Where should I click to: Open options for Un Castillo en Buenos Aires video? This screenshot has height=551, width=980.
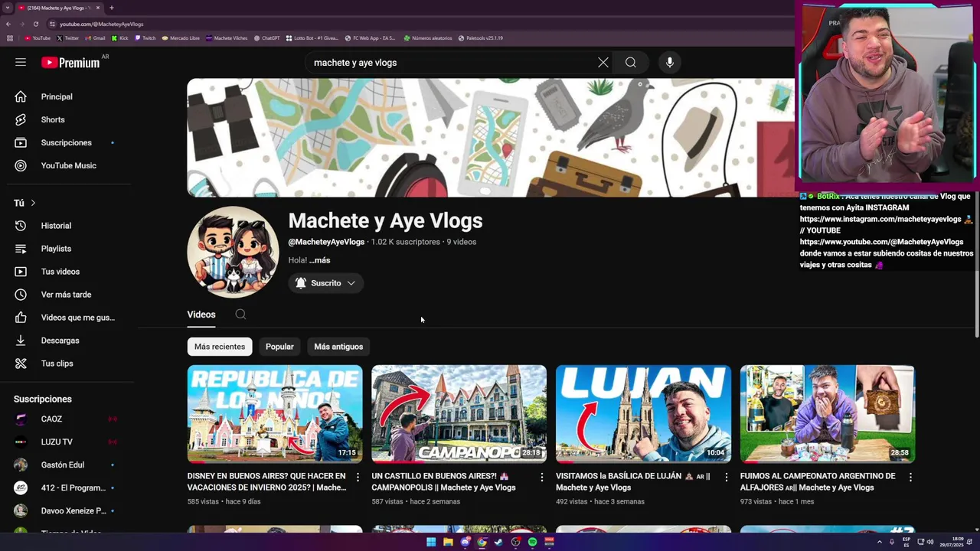(x=542, y=478)
